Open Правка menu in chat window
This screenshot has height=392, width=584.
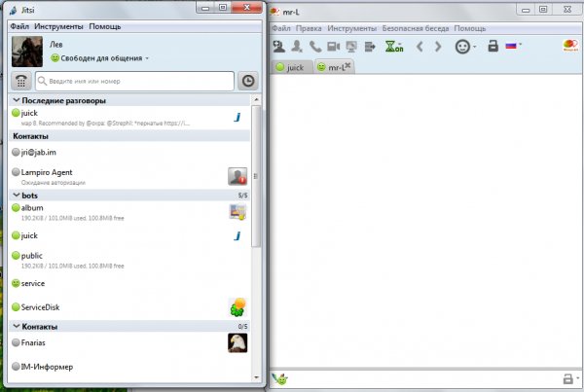click(309, 28)
